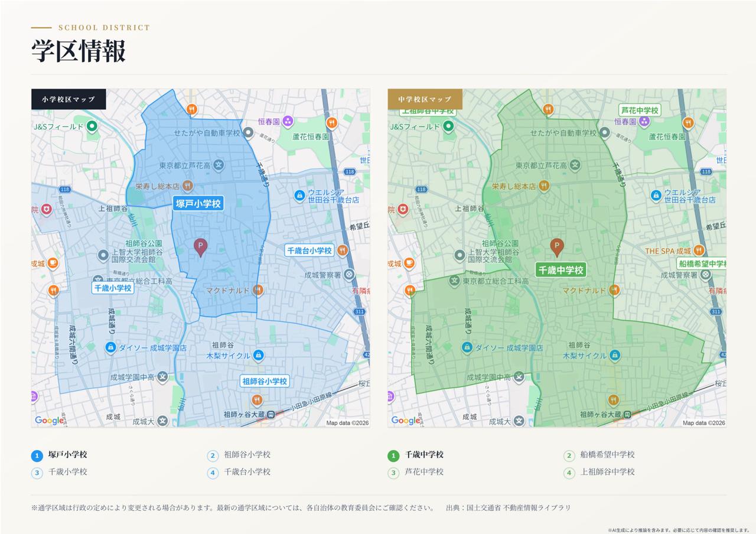Click the 祖師ヶ谷大蔵 station icon in 中学校区 map
The width and height of the screenshot is (756, 534).
[628, 415]
